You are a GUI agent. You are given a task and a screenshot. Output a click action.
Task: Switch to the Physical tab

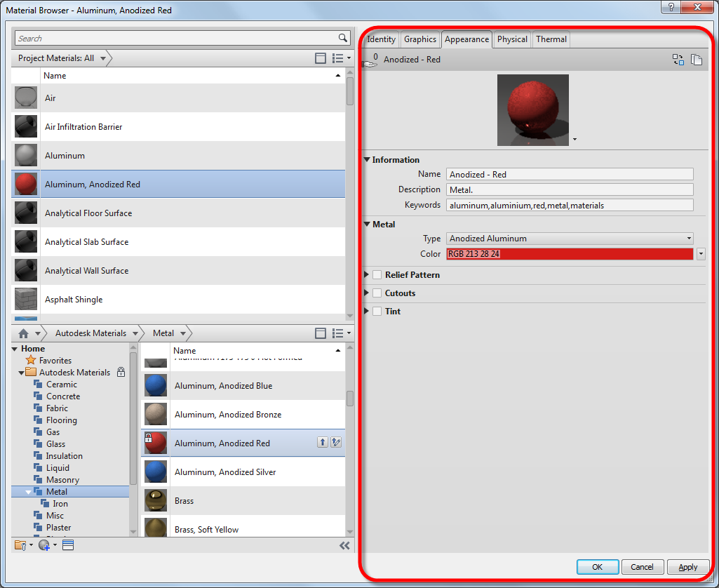[x=512, y=39]
